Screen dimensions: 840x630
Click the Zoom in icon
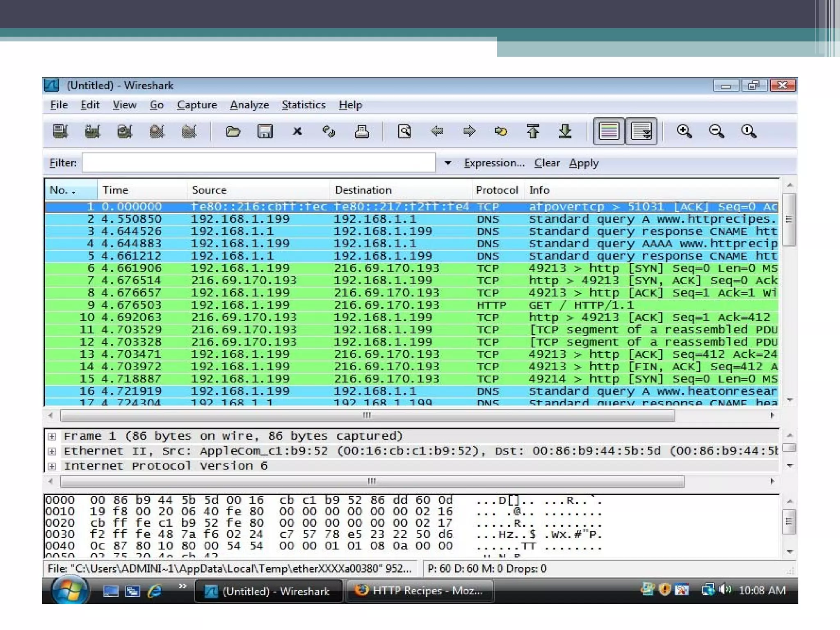coord(684,132)
